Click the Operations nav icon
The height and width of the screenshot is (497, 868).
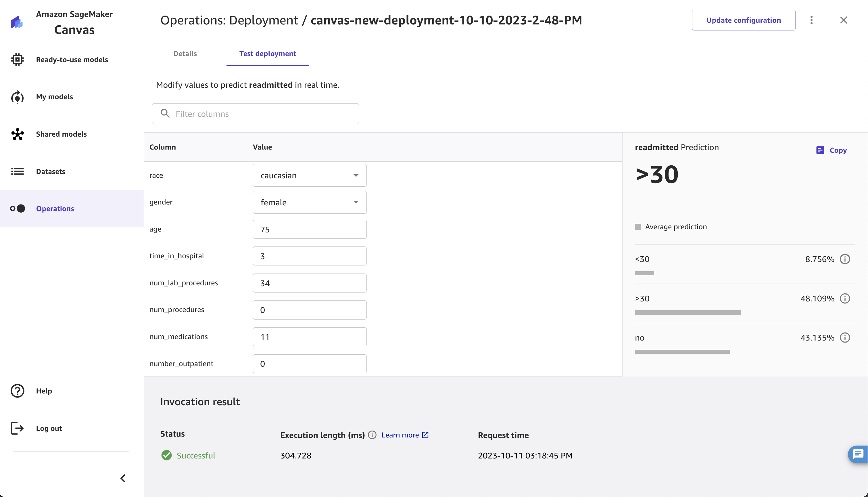(x=18, y=209)
